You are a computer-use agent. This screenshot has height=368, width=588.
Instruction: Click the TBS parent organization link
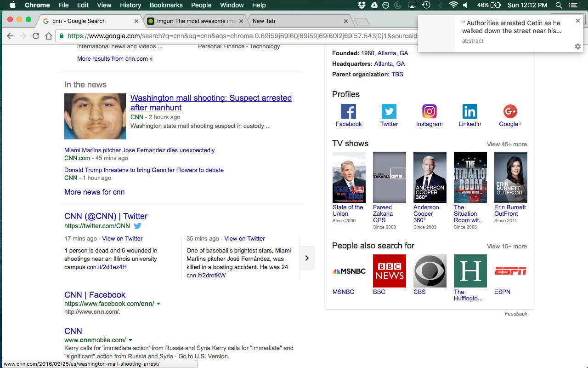pos(397,74)
